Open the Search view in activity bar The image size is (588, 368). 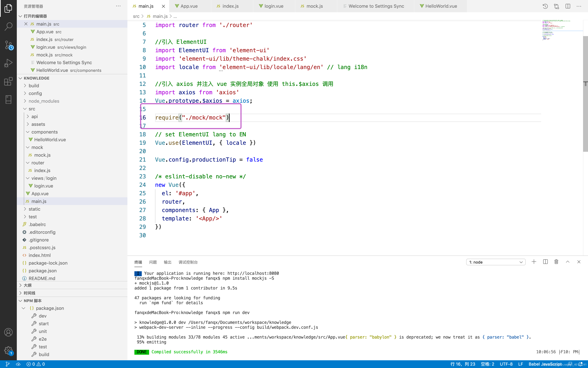click(x=8, y=26)
